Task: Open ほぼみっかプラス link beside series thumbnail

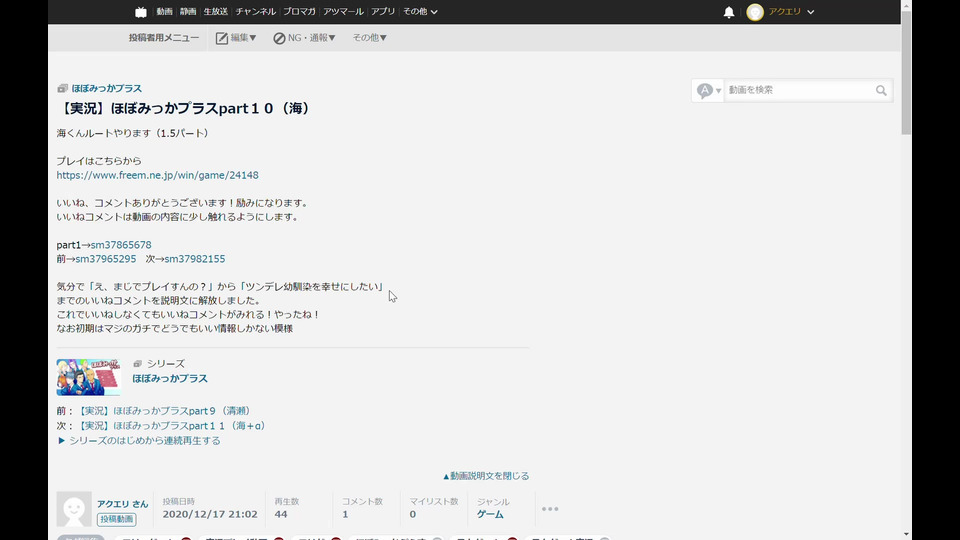Action: [x=170, y=378]
